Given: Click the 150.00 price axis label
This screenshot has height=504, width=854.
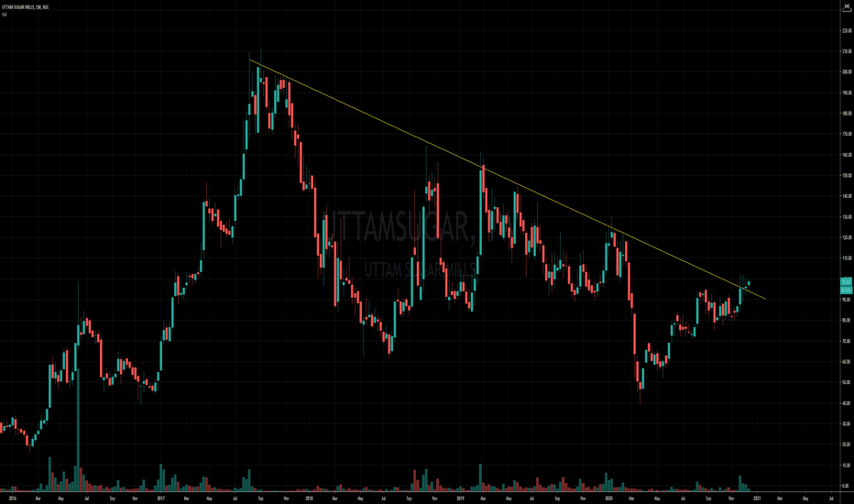Looking at the screenshot, I should pyautogui.click(x=847, y=175).
